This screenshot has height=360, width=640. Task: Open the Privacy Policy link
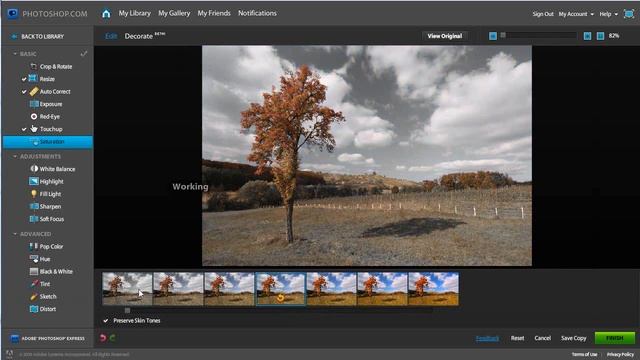point(620,354)
